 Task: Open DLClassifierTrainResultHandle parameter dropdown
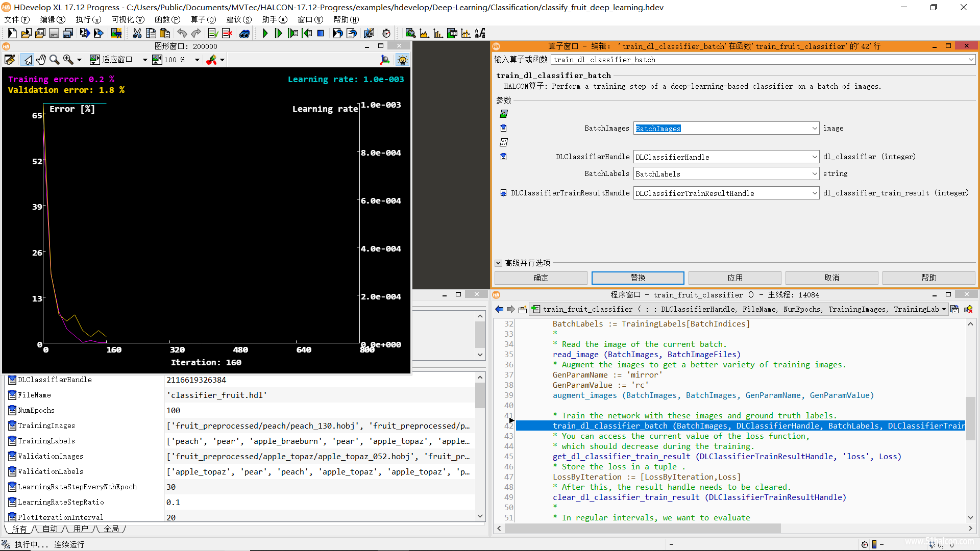click(x=815, y=193)
